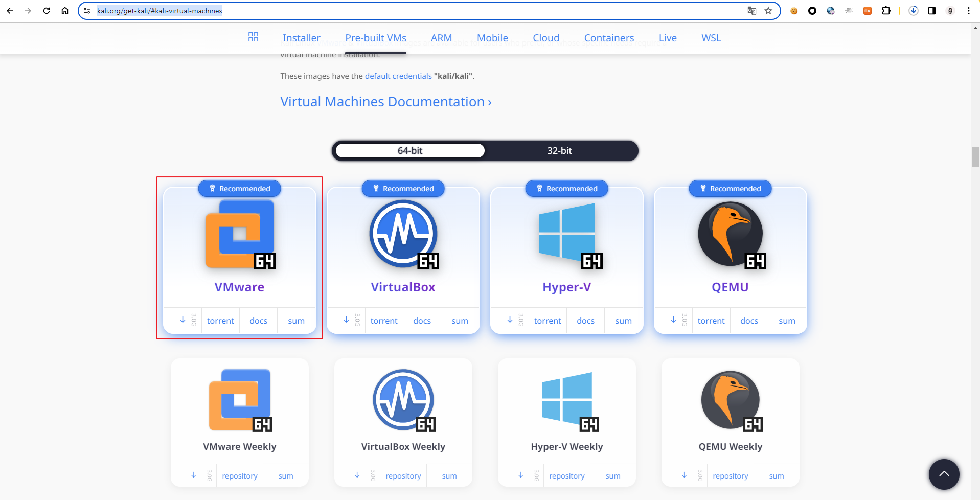Click the QEMU bird logo in recommended card

click(x=731, y=234)
